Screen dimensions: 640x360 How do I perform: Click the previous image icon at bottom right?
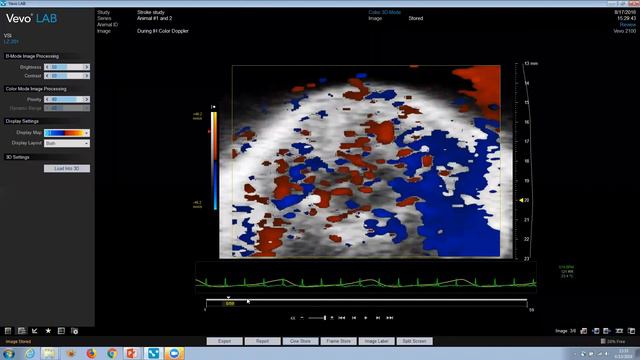pos(596,331)
